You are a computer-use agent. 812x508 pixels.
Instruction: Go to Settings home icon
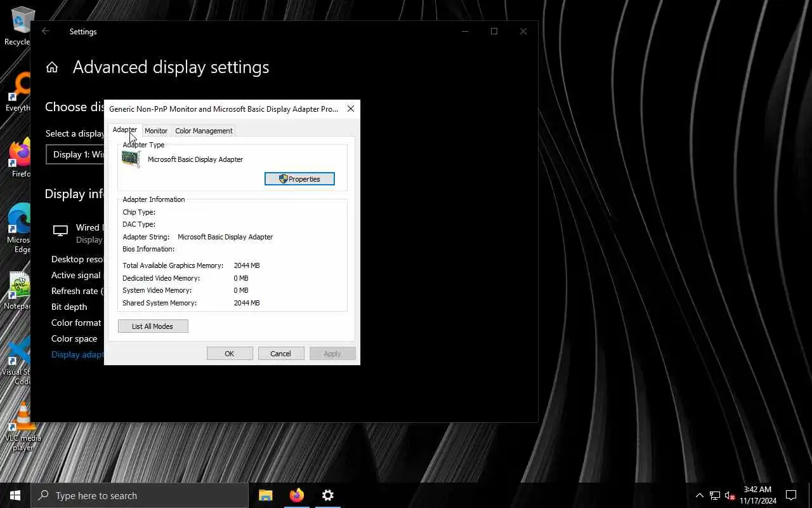pyautogui.click(x=52, y=67)
